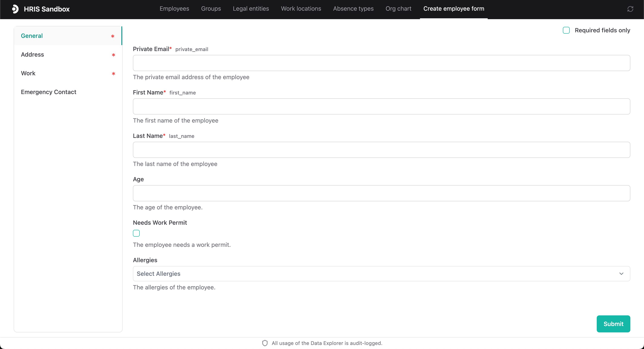644x349 pixels.
Task: Click the Needs Work Permit label
Action: 160,223
